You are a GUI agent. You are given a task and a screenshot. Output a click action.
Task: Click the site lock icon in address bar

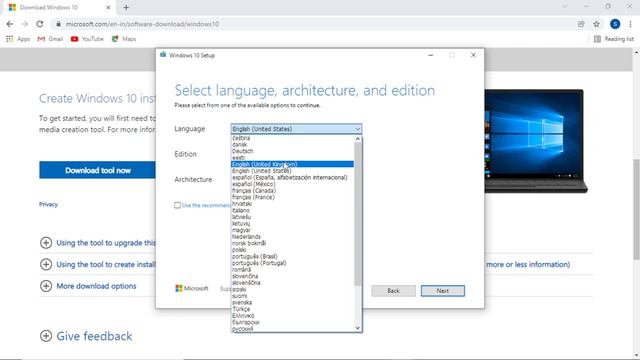(x=58, y=24)
